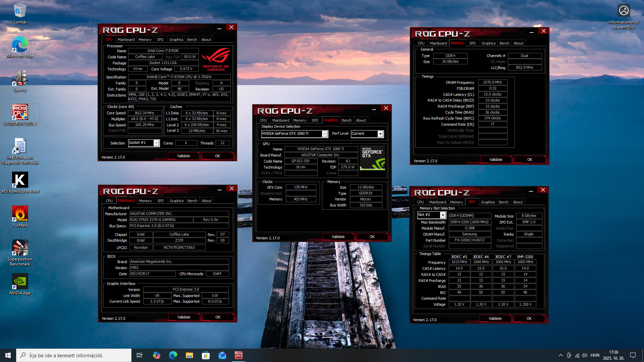This screenshot has width=644, height=362.
Task: Expand the Socket #1 selection dropdown
Action: 156,143
